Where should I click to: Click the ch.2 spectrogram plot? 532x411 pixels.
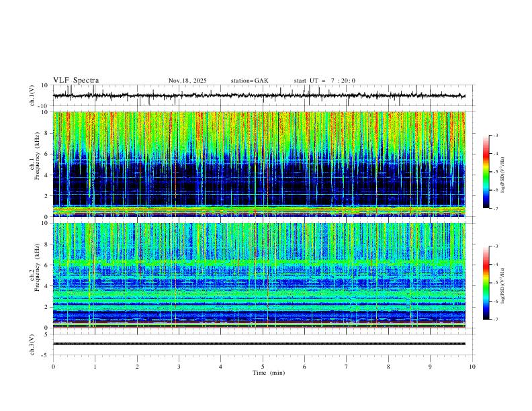point(259,275)
